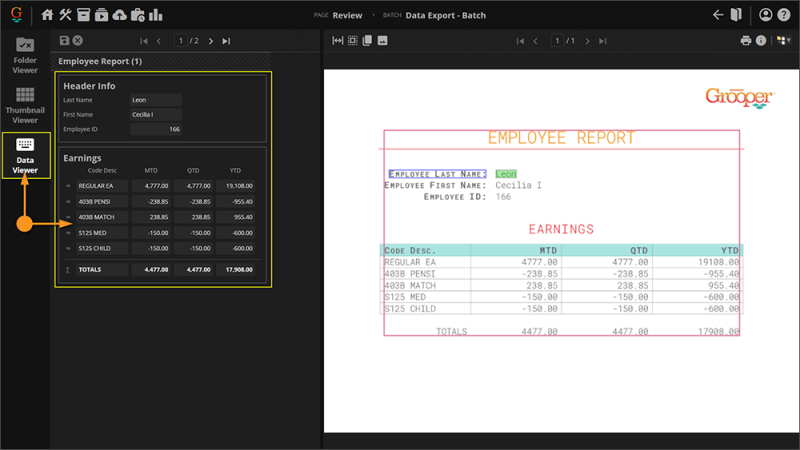Go to next document in data panel
This screenshot has width=800, height=450.
[211, 41]
